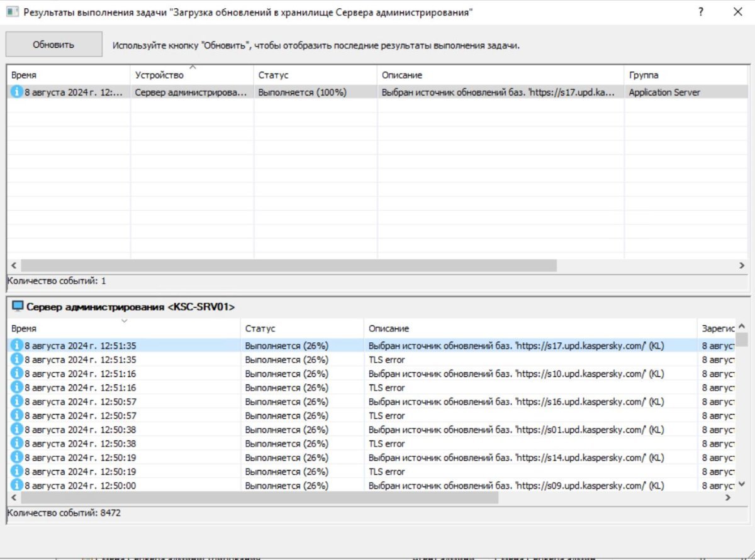Sort upper table by Статус column

[315, 75]
